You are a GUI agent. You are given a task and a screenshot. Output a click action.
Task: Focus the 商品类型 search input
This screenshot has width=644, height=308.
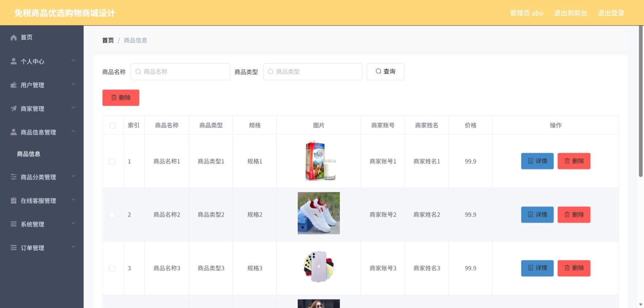pyautogui.click(x=313, y=72)
